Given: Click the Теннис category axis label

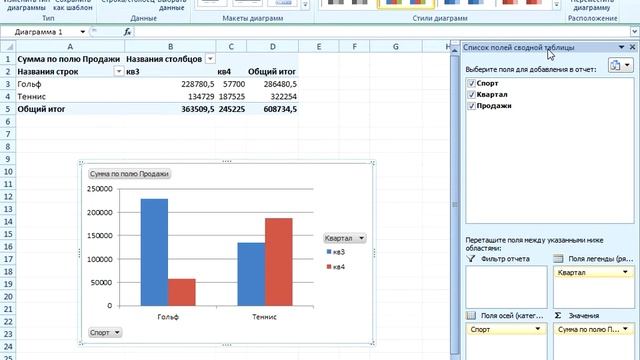Looking at the screenshot, I should click(264, 316).
